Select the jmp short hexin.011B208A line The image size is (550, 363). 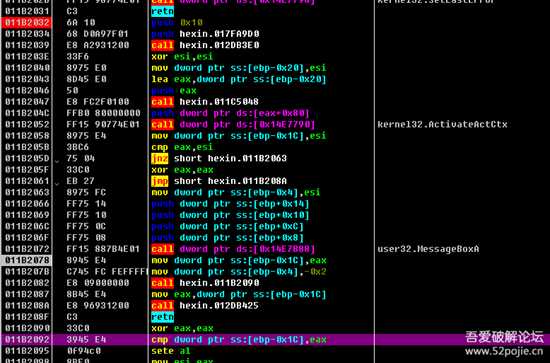(219, 181)
